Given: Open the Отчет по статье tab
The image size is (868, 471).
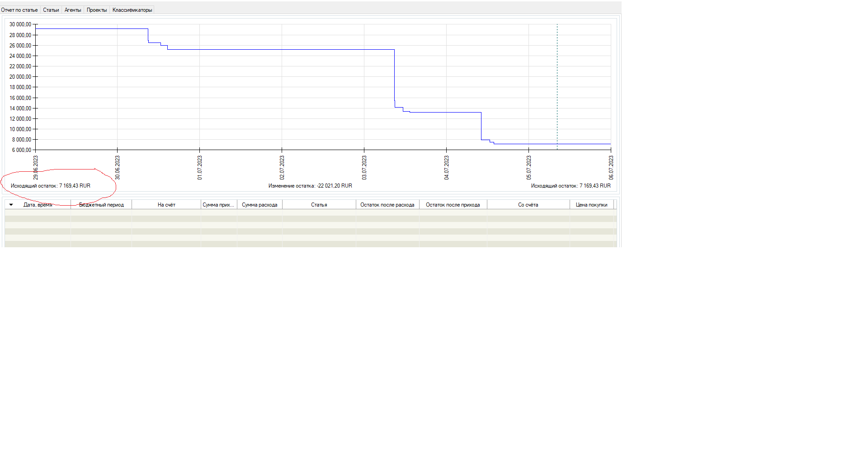Looking at the screenshot, I should (19, 10).
